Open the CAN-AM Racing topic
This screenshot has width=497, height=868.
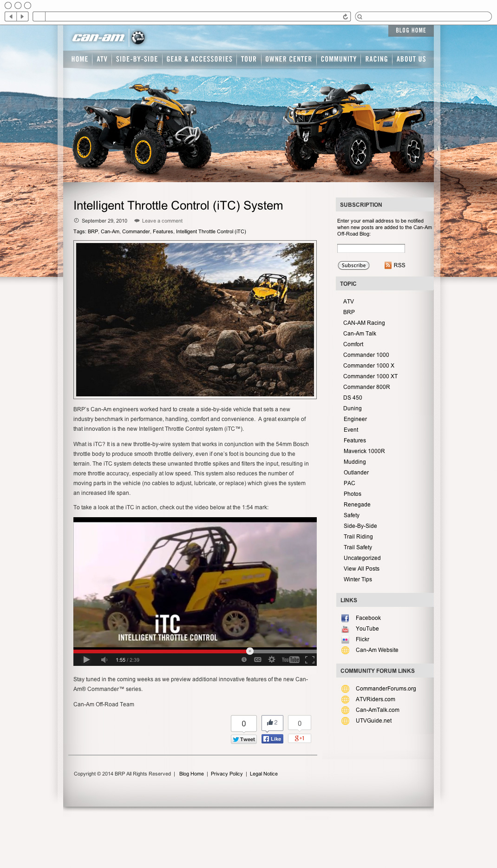(364, 323)
